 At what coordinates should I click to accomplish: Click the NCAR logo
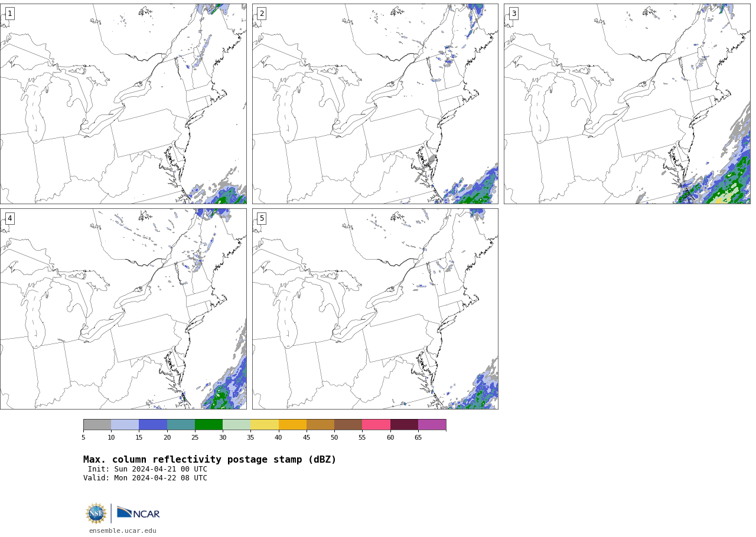(x=138, y=513)
